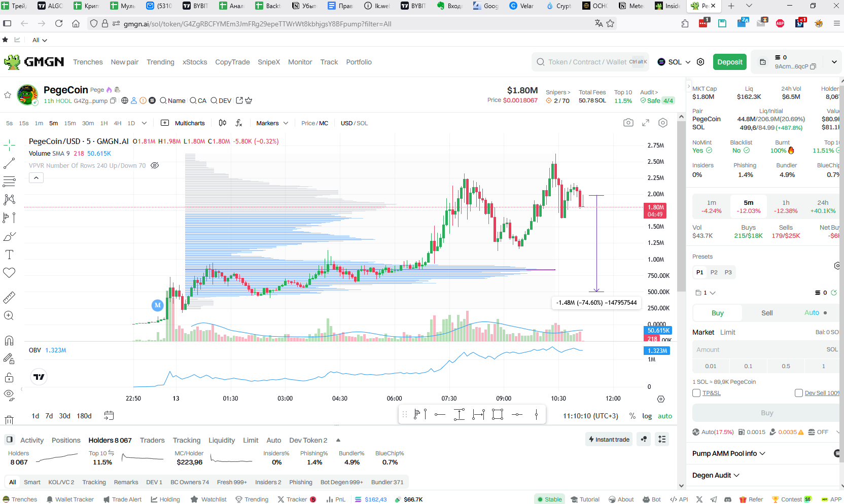Collapse the indicator legend arrow
Screen dimensions: 844x504
click(36, 178)
